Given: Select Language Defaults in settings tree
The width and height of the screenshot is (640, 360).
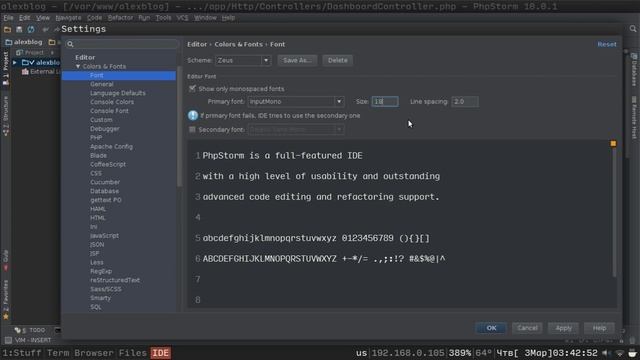Looking at the screenshot, I should click(x=118, y=93).
